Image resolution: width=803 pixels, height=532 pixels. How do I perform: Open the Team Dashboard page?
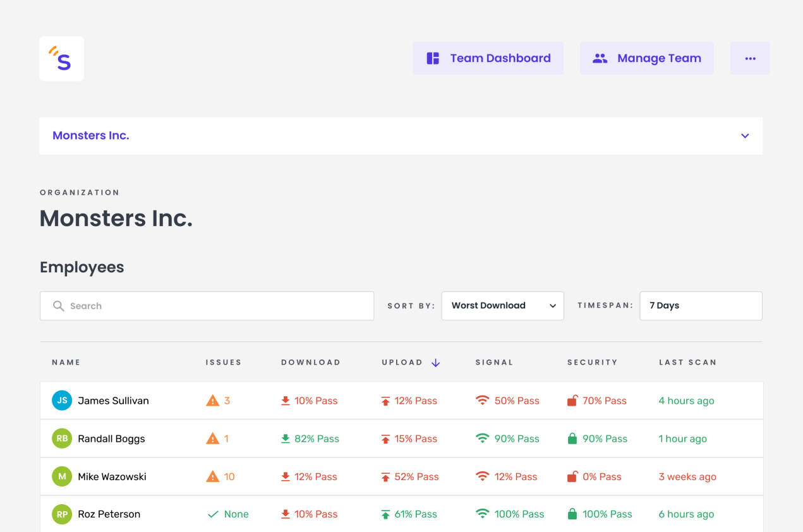(x=488, y=58)
